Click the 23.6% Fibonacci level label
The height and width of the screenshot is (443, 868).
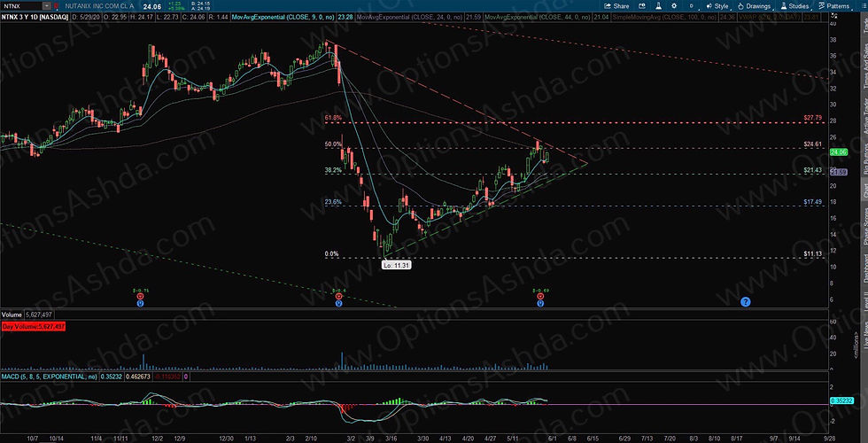click(333, 203)
